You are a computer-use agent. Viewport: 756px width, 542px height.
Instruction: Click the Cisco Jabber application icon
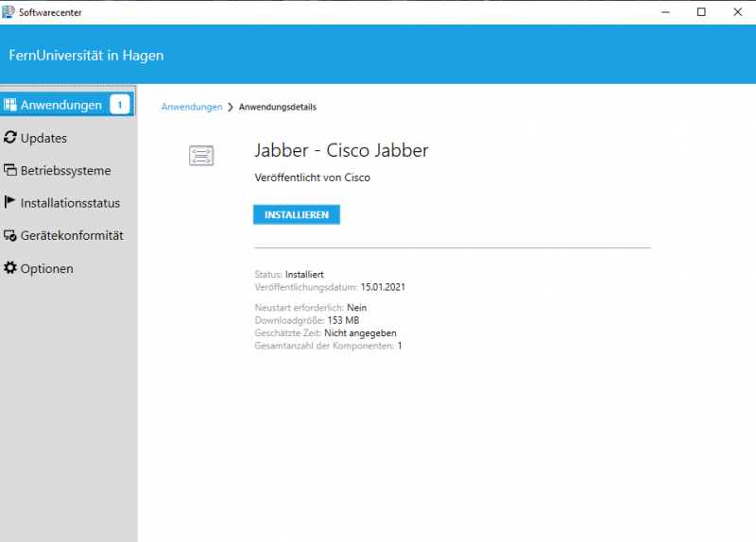pyautogui.click(x=201, y=156)
